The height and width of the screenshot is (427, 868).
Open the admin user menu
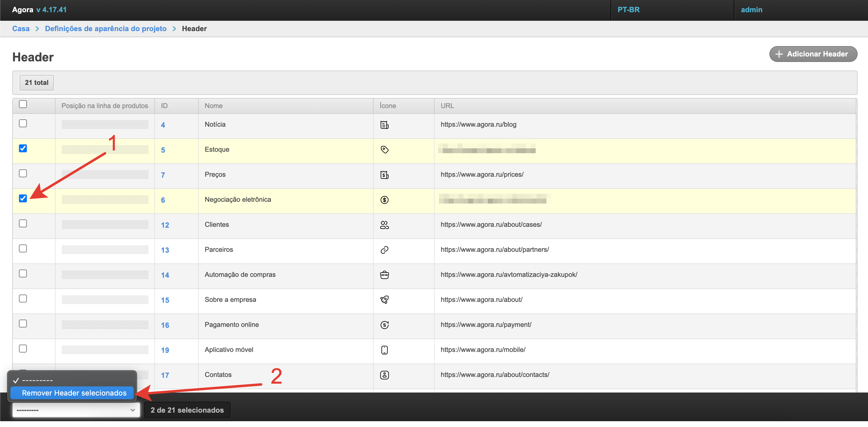[x=751, y=10]
